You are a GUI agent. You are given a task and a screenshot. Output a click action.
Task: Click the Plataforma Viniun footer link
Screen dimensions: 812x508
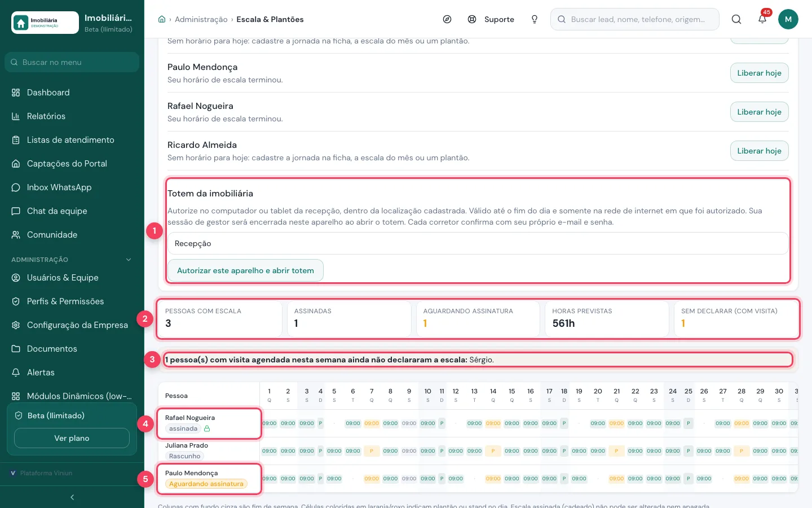(x=42, y=473)
